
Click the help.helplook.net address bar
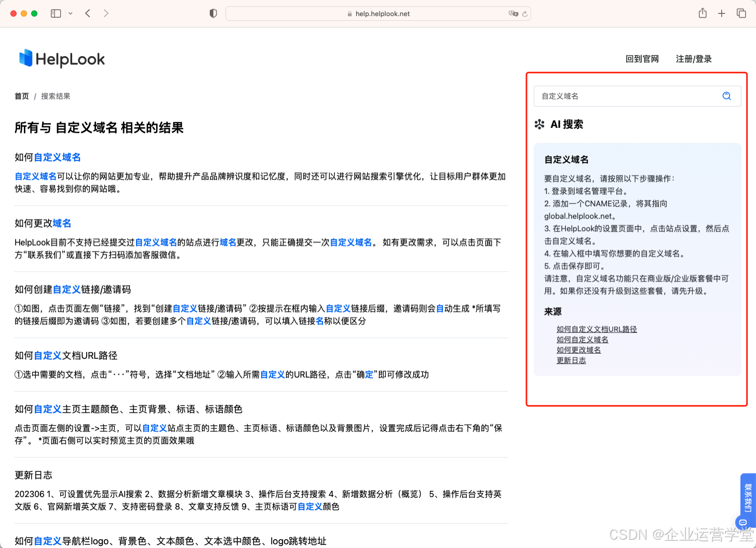tap(378, 14)
